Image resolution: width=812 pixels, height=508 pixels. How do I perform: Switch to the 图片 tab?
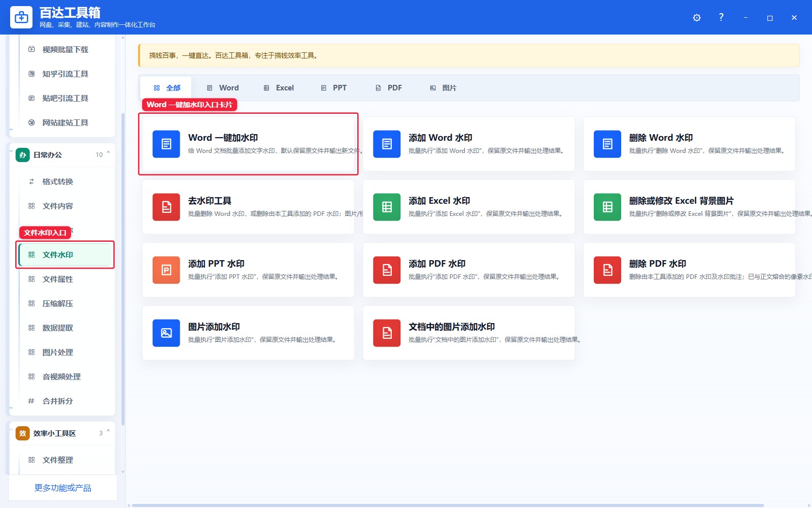point(443,88)
